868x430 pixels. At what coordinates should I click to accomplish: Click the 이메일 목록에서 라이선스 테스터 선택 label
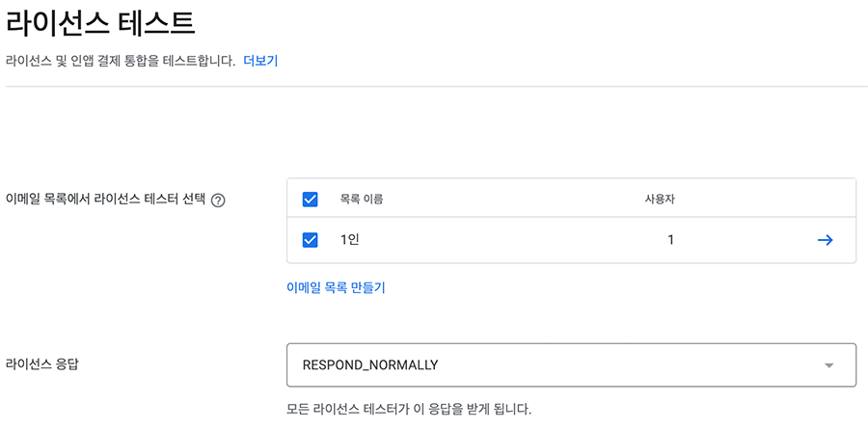tap(105, 200)
